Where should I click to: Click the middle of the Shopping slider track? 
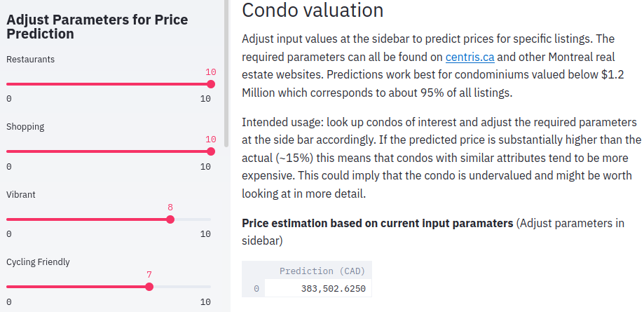(x=109, y=151)
